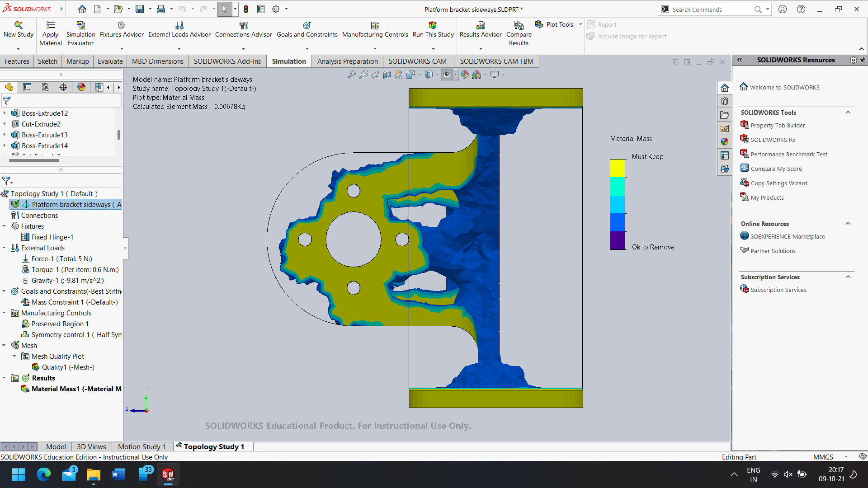Image resolution: width=868 pixels, height=488 pixels.
Task: Click Previous View icon
Action: [375, 75]
